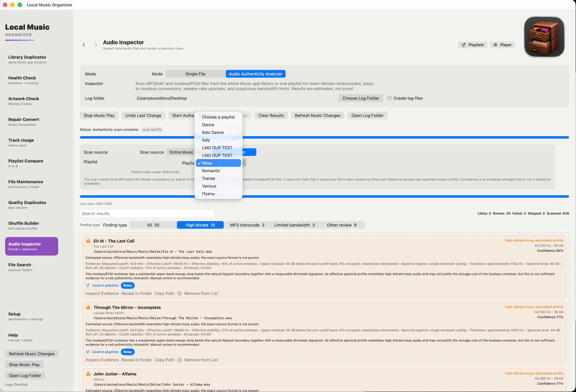Open Shuffle Builder in the sidebar
Viewport: 576px width, 392px height.
click(31, 226)
